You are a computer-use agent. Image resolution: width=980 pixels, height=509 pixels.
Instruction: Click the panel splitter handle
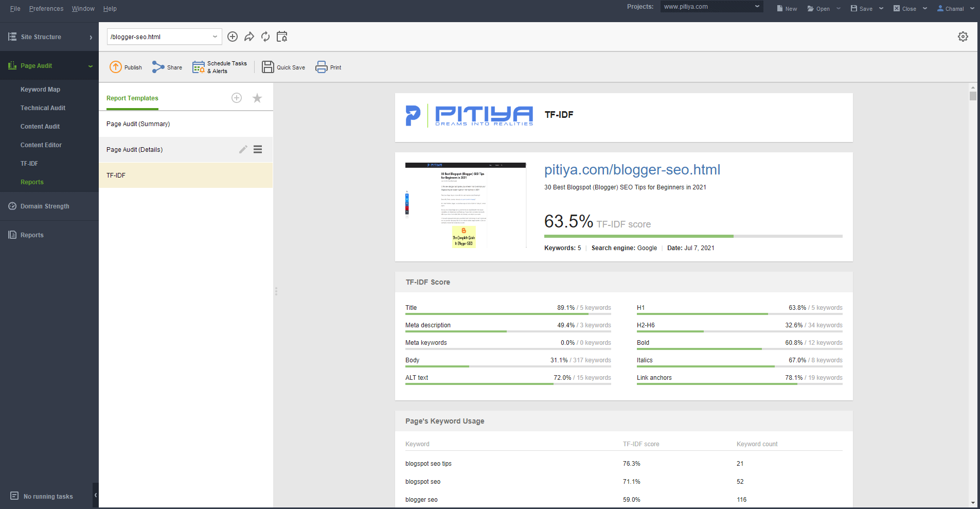pos(276,291)
